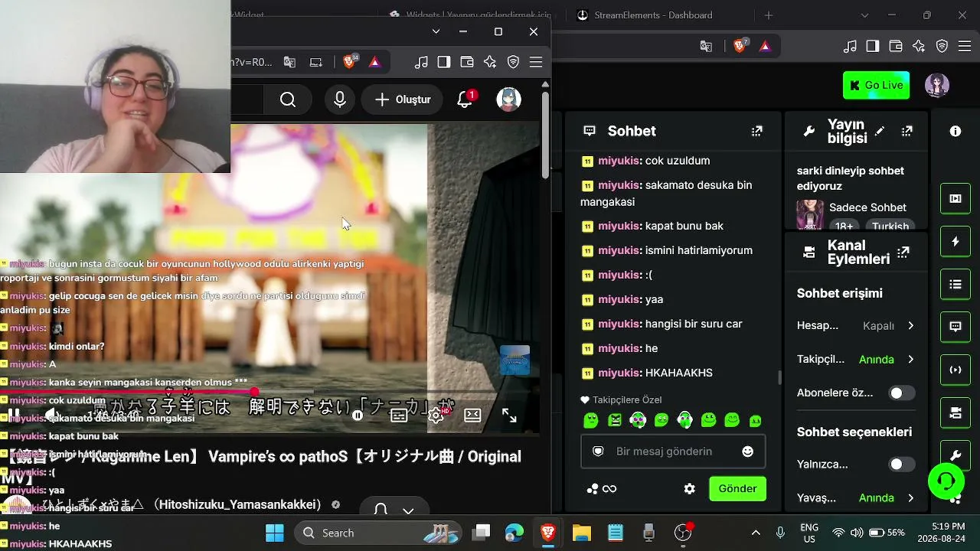Image resolution: width=980 pixels, height=551 pixels.
Task: Click the VPN shield icon in the YouTube window
Action: coord(514,62)
